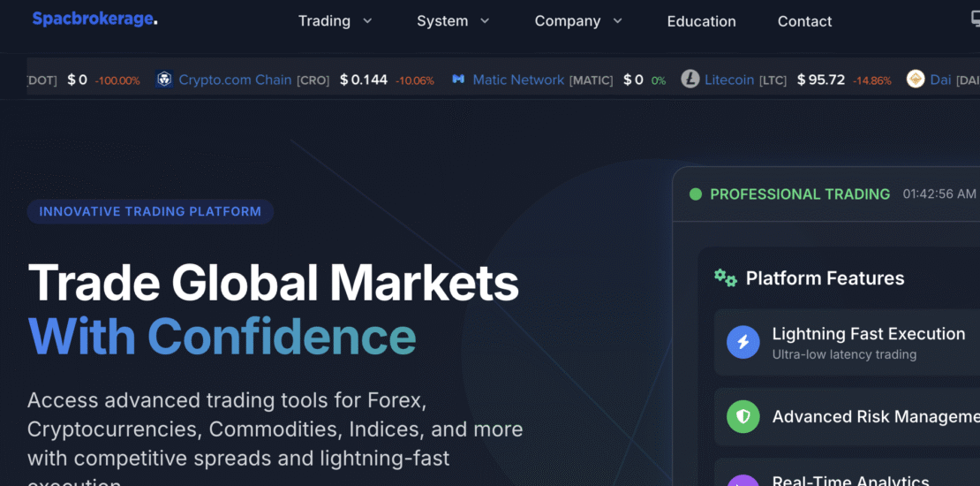Click the Spacbrokerage logo link

tap(95, 19)
